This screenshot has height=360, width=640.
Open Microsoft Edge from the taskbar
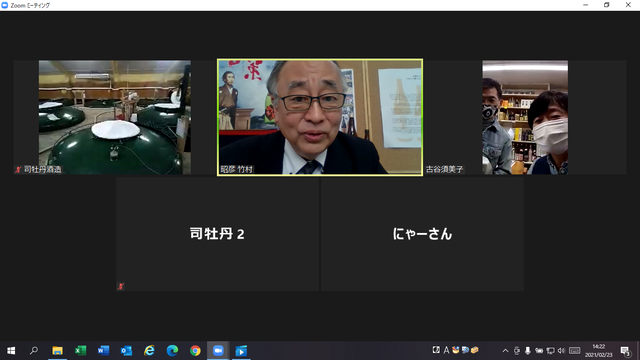click(x=172, y=351)
